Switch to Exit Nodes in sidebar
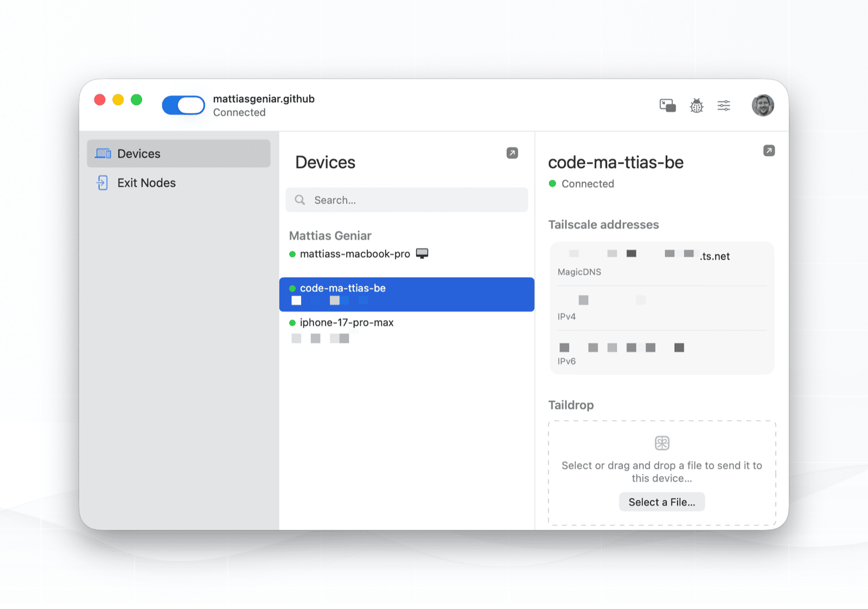The height and width of the screenshot is (609, 868). click(178, 183)
